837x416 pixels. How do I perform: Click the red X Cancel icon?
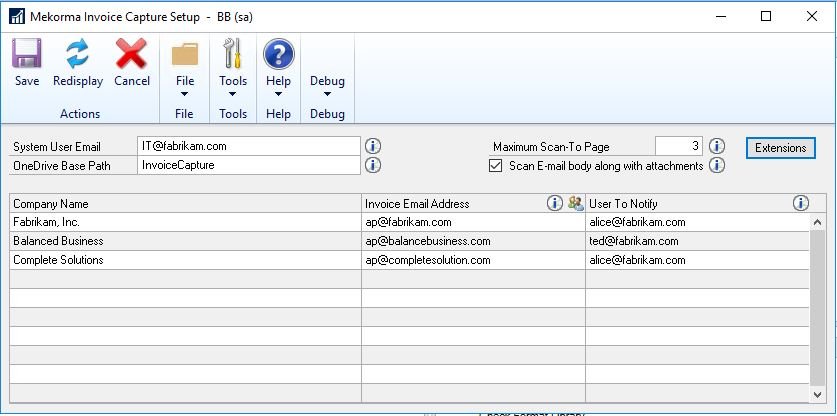[131, 53]
